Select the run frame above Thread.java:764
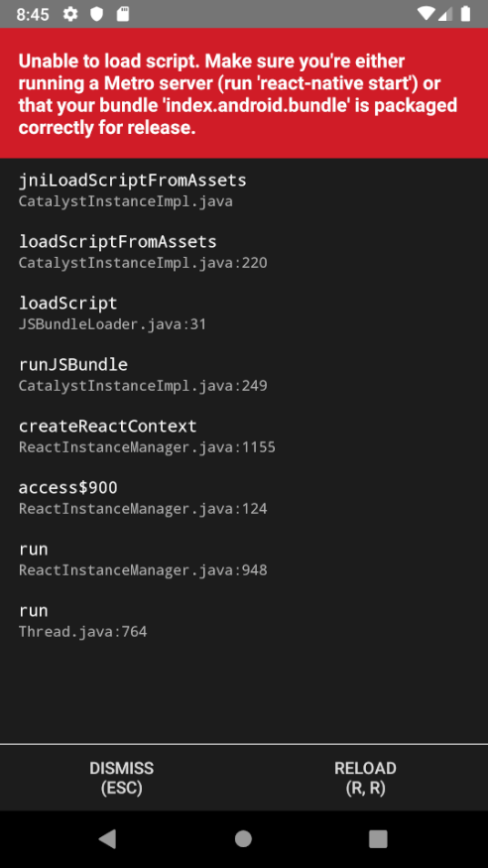Screen dimensions: 488x868 (33, 611)
